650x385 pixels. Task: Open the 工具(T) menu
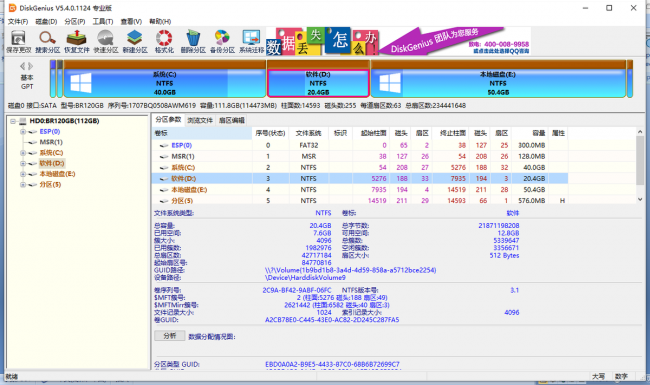[103, 22]
